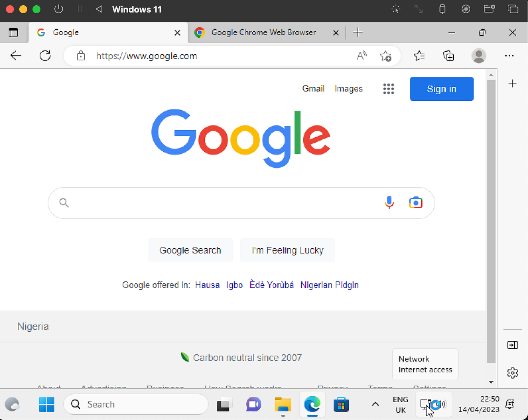Click the plus icon in Edge sidebar

click(x=513, y=83)
